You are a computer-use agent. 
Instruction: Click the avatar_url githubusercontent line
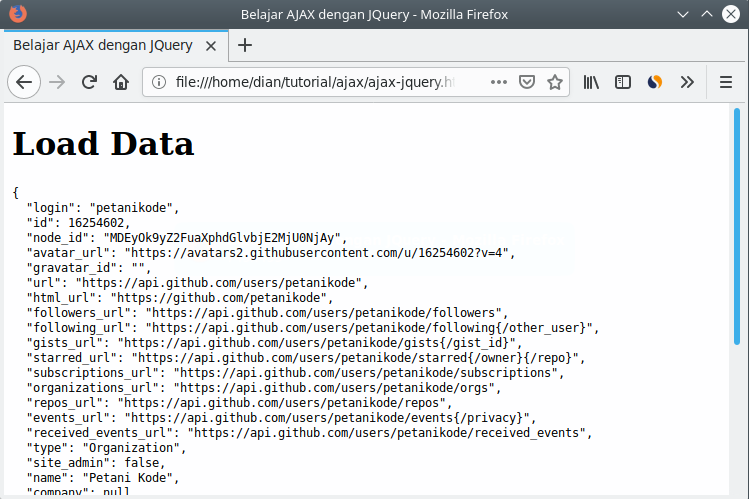coord(271,253)
